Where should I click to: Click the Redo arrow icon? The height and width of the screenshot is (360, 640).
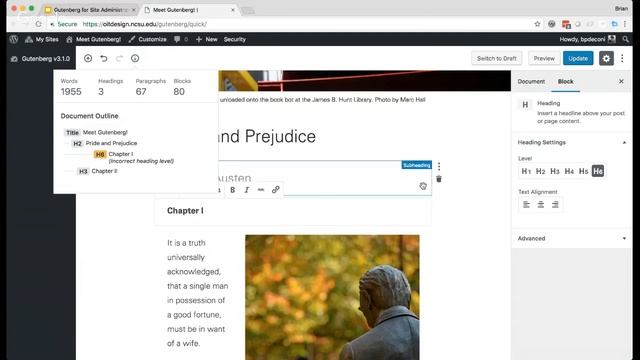(119, 58)
